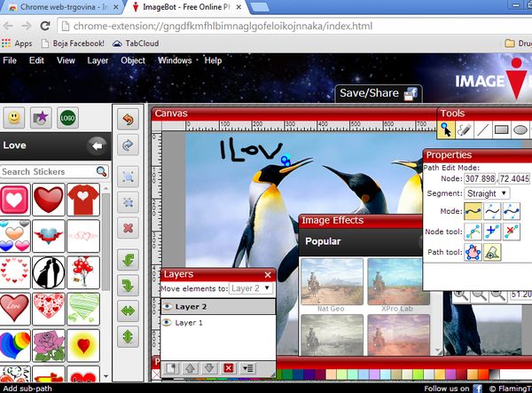Viewport: 532px width, 393px height.
Task: Click the flip horizontal green arrows
Action: [127, 310]
